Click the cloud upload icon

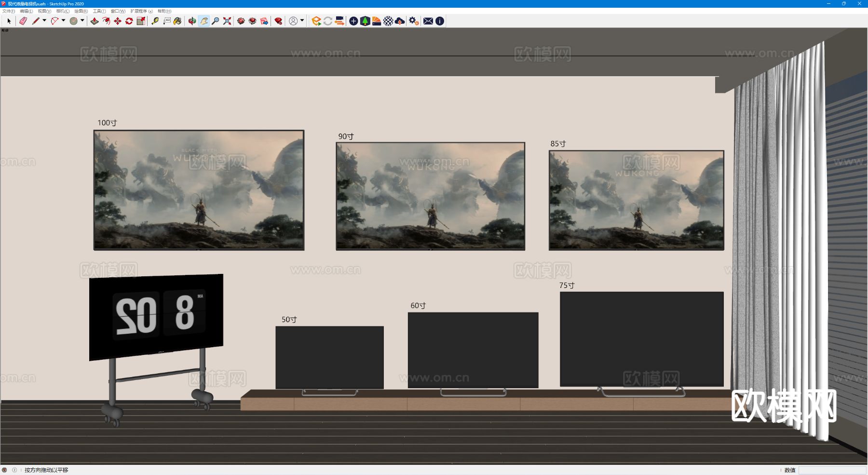click(400, 21)
